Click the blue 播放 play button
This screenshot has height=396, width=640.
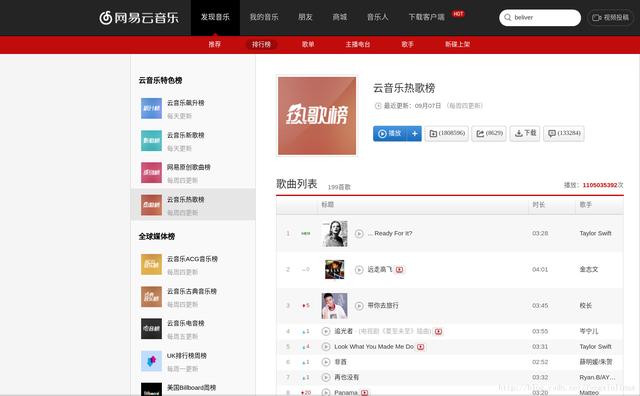(x=390, y=133)
